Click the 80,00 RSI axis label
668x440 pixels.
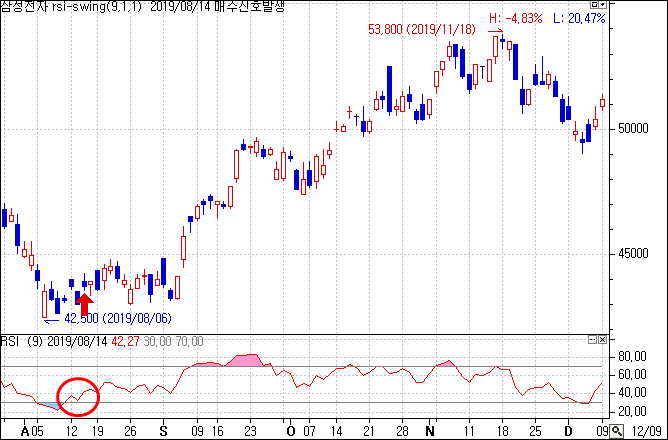[x=632, y=356]
